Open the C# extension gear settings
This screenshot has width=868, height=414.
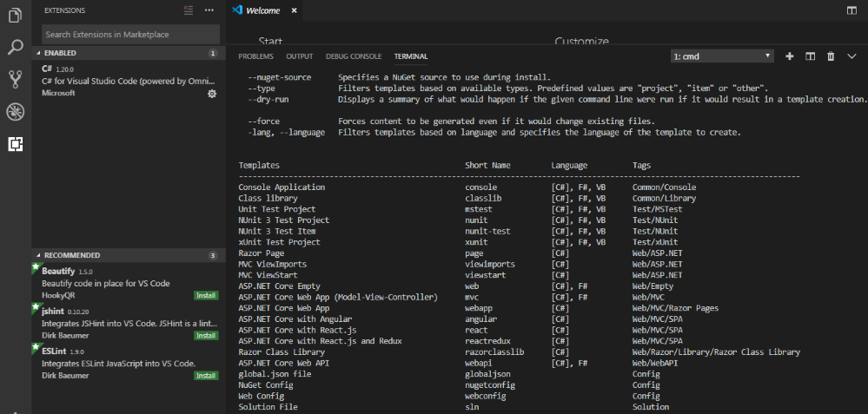(x=211, y=94)
